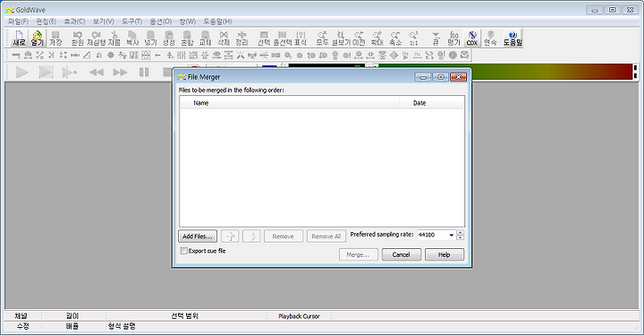Enable the Export cue file checkbox
This screenshot has width=644, height=335.
pos(184,251)
